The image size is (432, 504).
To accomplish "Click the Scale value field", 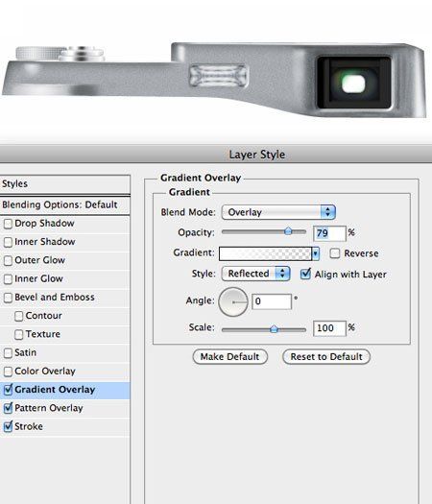I will click(x=329, y=328).
